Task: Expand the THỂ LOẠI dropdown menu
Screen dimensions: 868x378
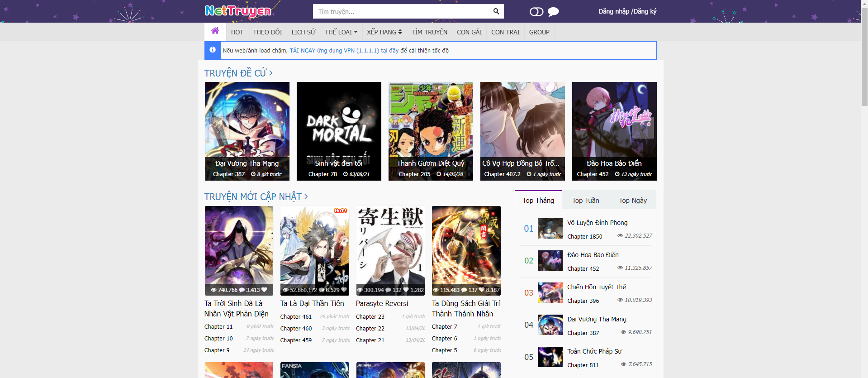Action: coord(341,32)
